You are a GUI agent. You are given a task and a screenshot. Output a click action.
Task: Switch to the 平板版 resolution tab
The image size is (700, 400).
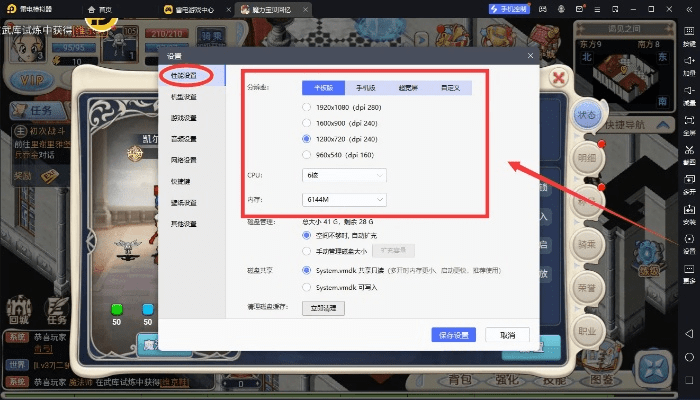pos(323,88)
